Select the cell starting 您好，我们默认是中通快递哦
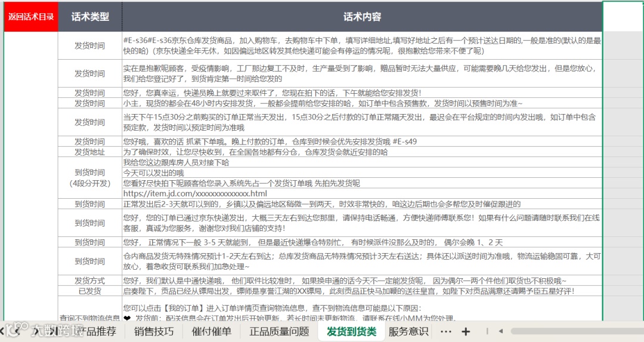644x342 pixels. tap(363, 281)
